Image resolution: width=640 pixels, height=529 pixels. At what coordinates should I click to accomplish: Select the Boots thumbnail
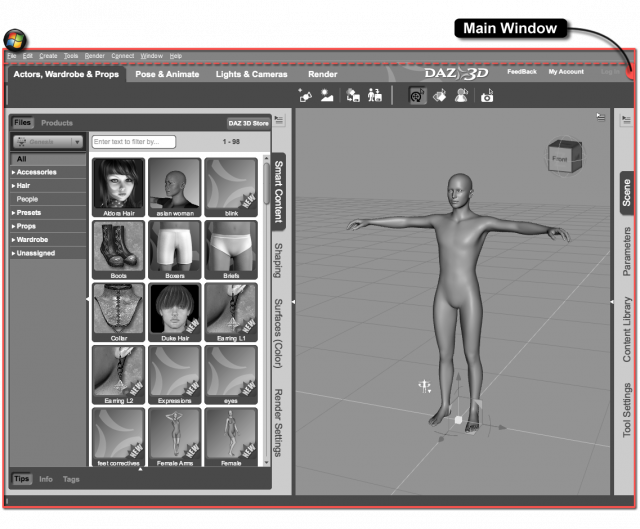point(118,250)
